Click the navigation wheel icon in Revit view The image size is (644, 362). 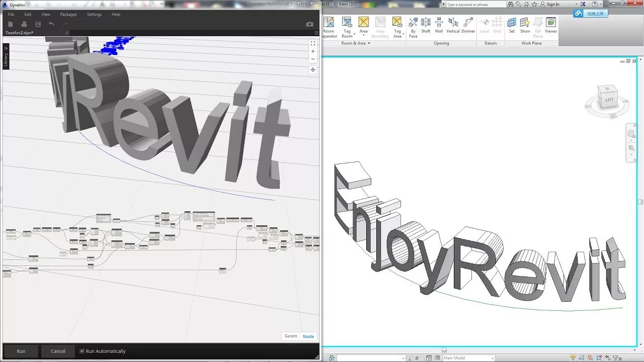pos(631,134)
